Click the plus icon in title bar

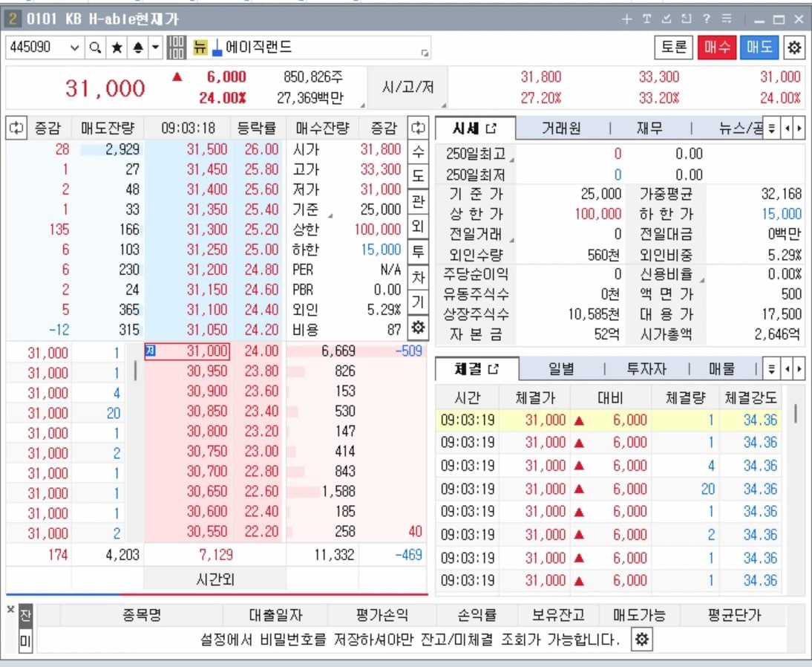point(626,19)
